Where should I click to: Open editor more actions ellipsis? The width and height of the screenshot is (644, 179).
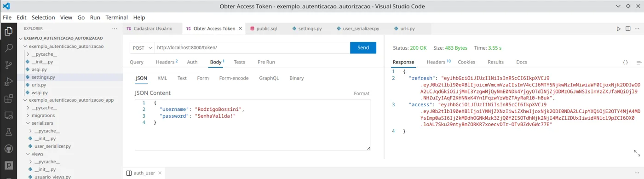point(638,29)
